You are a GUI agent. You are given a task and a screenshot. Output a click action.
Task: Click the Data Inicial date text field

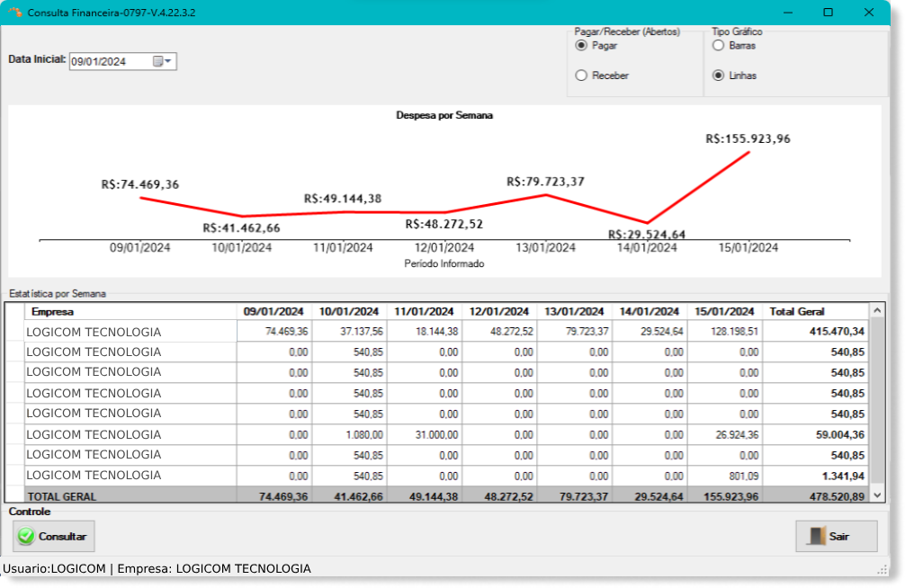click(x=108, y=62)
